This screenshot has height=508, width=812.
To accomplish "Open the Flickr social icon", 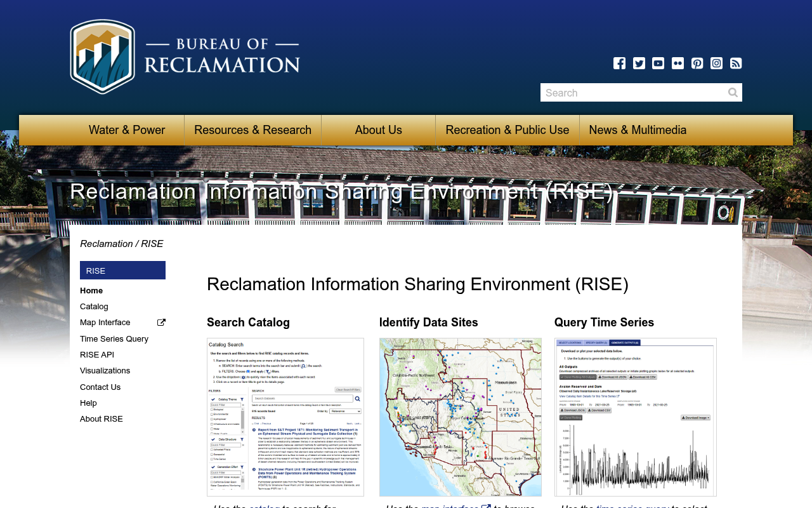I will pyautogui.click(x=678, y=63).
